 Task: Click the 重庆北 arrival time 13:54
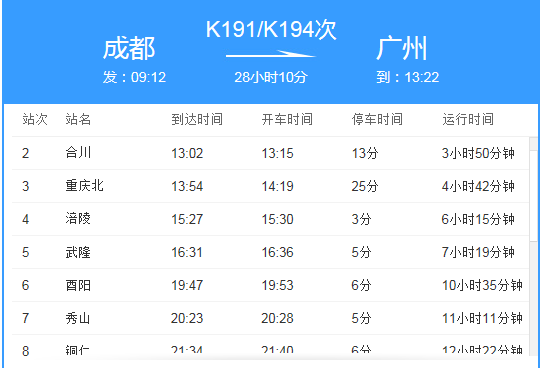click(187, 186)
